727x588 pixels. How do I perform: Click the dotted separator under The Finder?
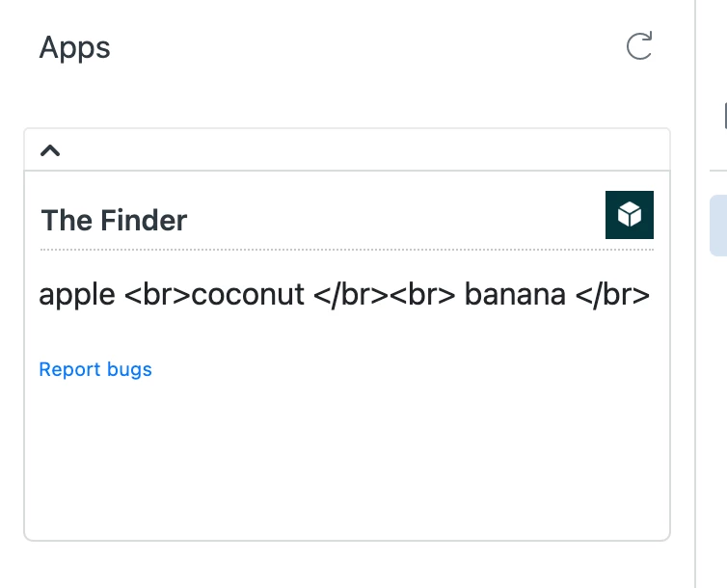tap(347, 250)
